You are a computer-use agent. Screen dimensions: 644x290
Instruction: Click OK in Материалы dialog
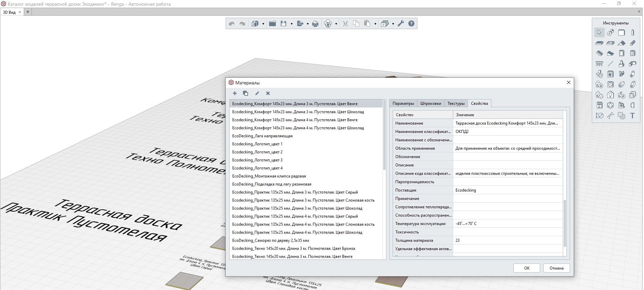click(x=527, y=268)
